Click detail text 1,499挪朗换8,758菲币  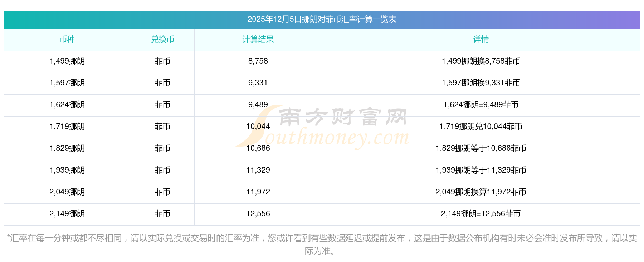pyautogui.click(x=481, y=61)
